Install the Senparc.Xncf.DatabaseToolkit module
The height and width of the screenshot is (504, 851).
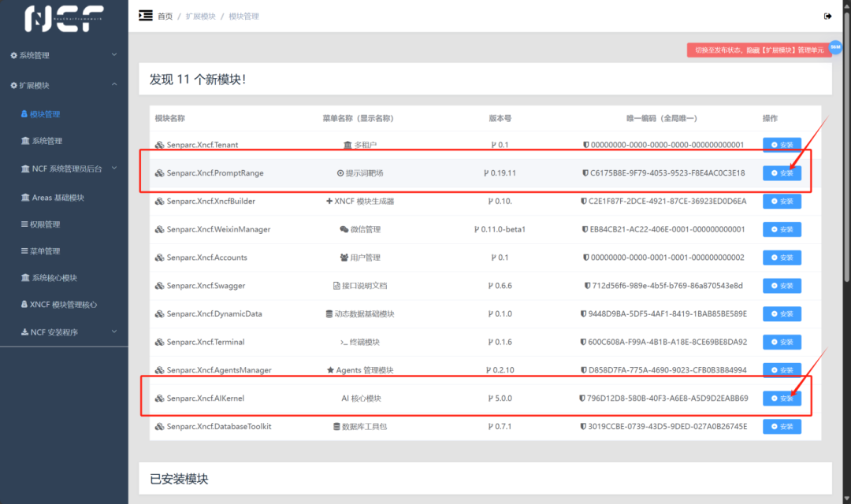[782, 426]
